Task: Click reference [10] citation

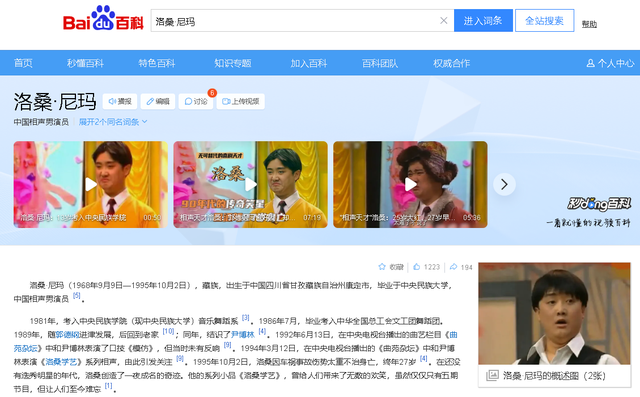Action: point(168,331)
